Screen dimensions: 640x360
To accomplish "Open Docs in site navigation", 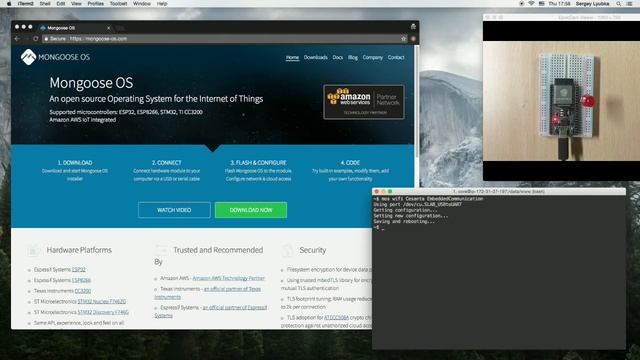I will 338,58.
